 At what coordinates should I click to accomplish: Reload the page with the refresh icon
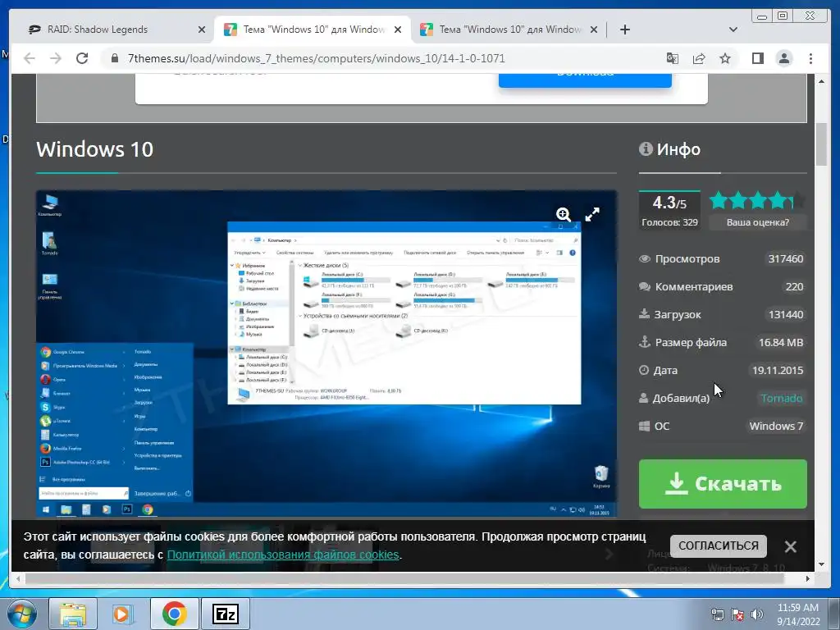[x=82, y=58]
